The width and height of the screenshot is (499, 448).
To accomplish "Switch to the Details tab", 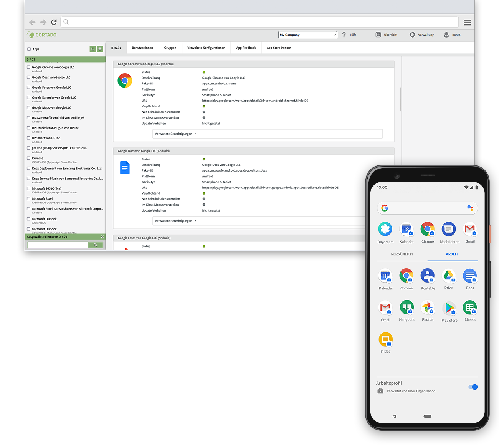I will point(116,48).
